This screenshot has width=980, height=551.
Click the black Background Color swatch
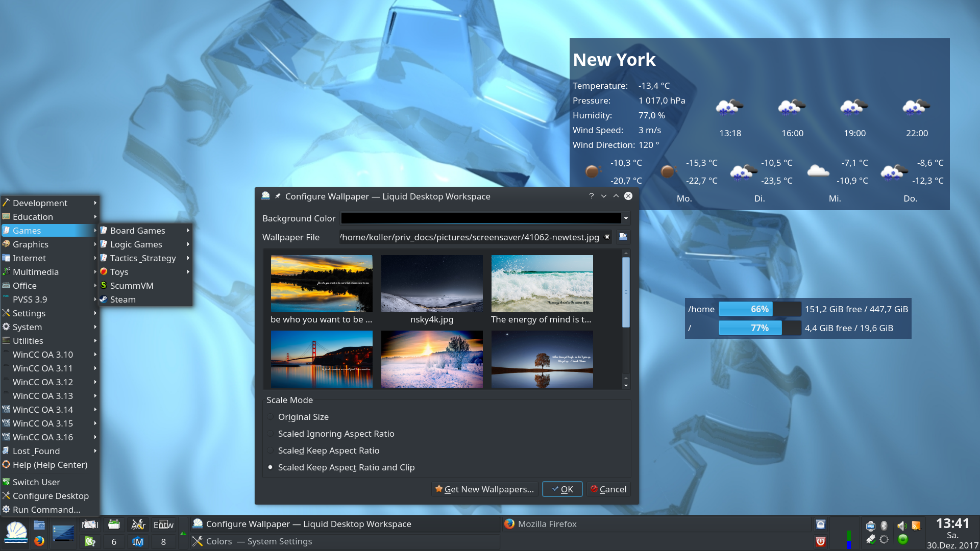(x=480, y=218)
